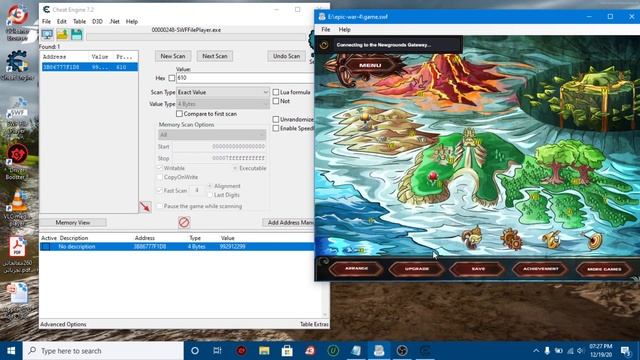Open the process list computer icon

click(47, 35)
